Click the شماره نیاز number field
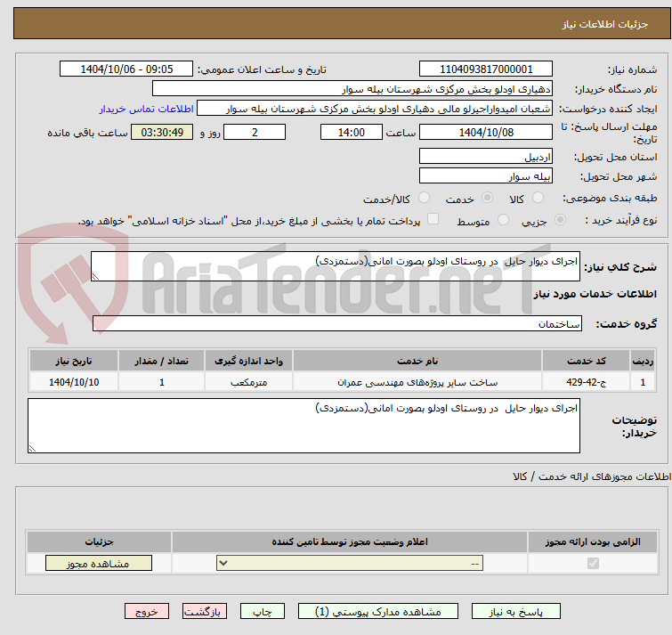Screen dimensions: 672x635 485,69
